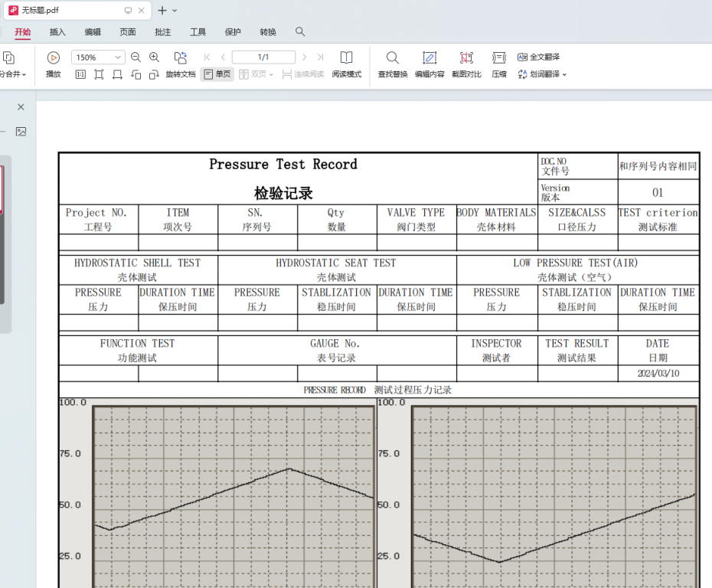
Task: Open screenshot compare (截图对比) tool
Action: 466,64
